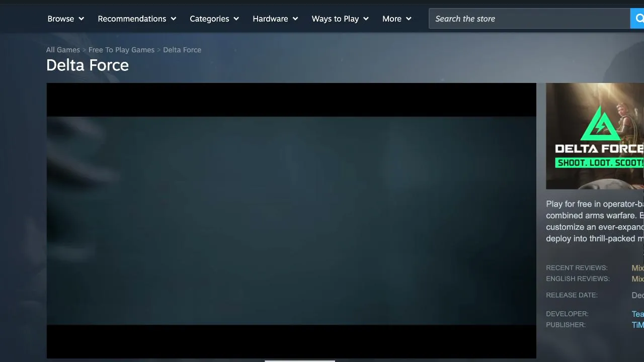The height and width of the screenshot is (362, 644).
Task: Expand the arrow next to More
Action: [409, 19]
